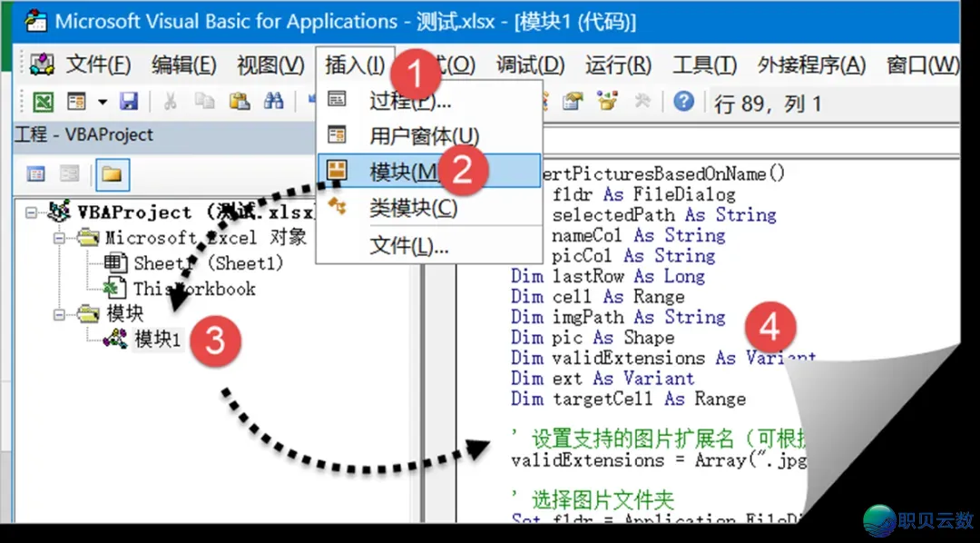Click code line 'Dim targetCell As Range'

point(628,400)
